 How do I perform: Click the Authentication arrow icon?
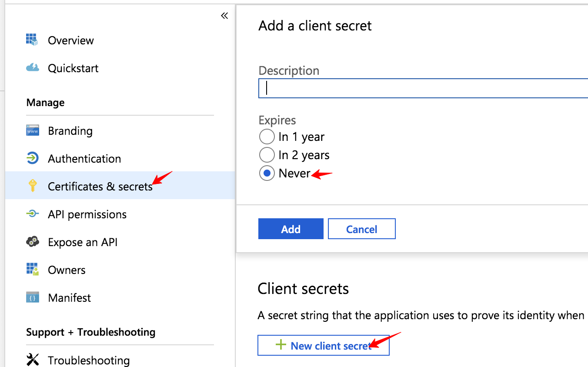(x=32, y=158)
